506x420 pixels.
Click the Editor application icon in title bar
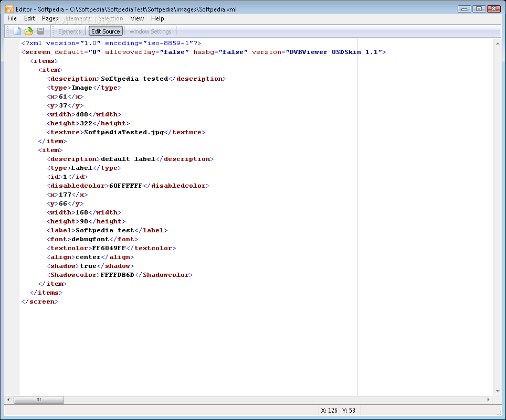coord(9,9)
